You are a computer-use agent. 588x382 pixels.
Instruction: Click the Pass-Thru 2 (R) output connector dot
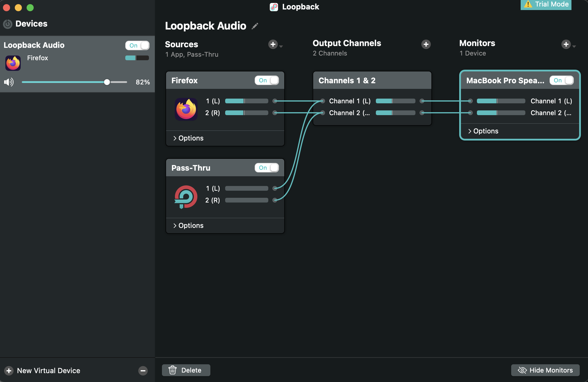tap(275, 200)
